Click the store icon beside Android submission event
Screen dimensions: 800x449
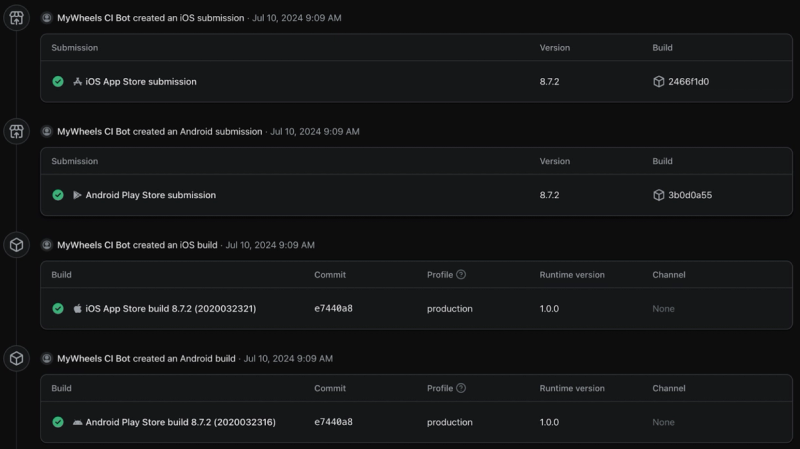[16, 132]
